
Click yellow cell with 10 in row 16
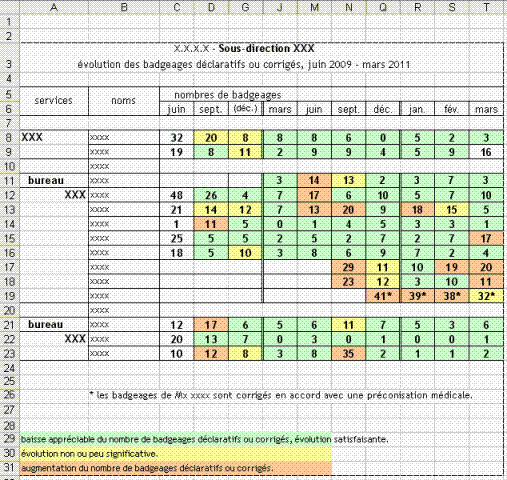245,253
